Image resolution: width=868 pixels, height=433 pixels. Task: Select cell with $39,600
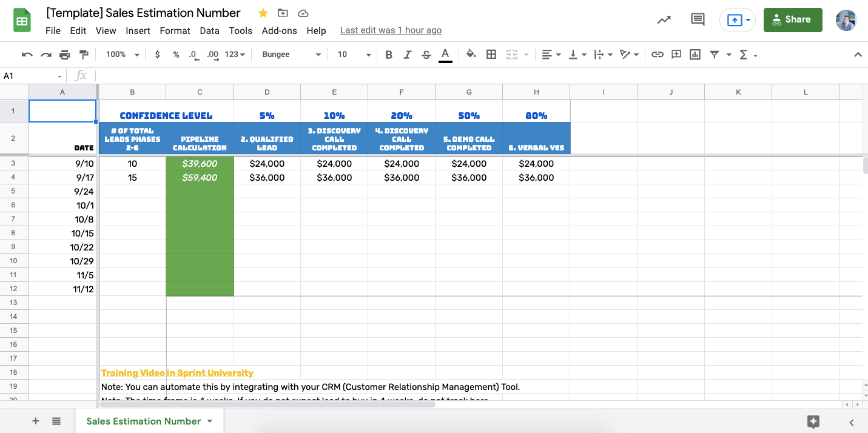pos(200,163)
